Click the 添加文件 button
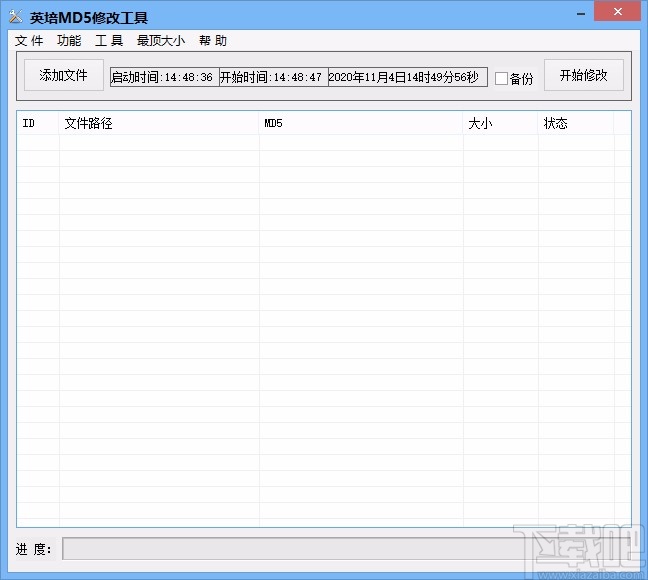This screenshot has width=648, height=580. [x=64, y=75]
